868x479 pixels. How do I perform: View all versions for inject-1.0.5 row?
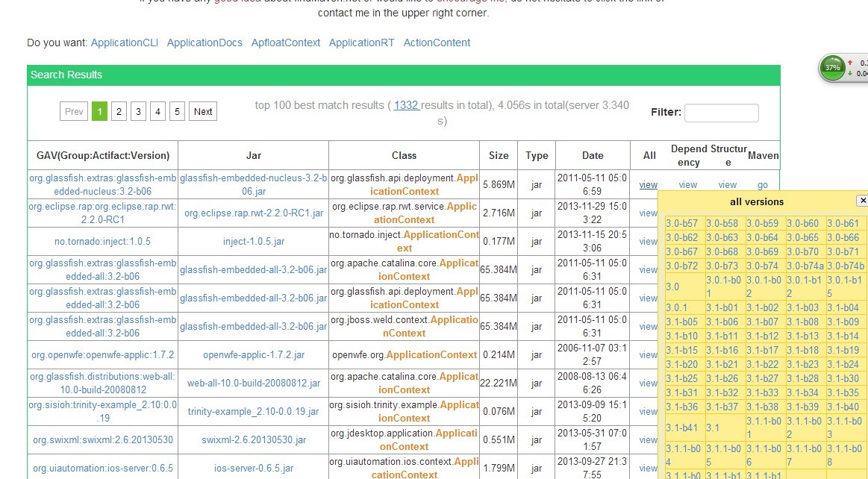pyautogui.click(x=648, y=241)
